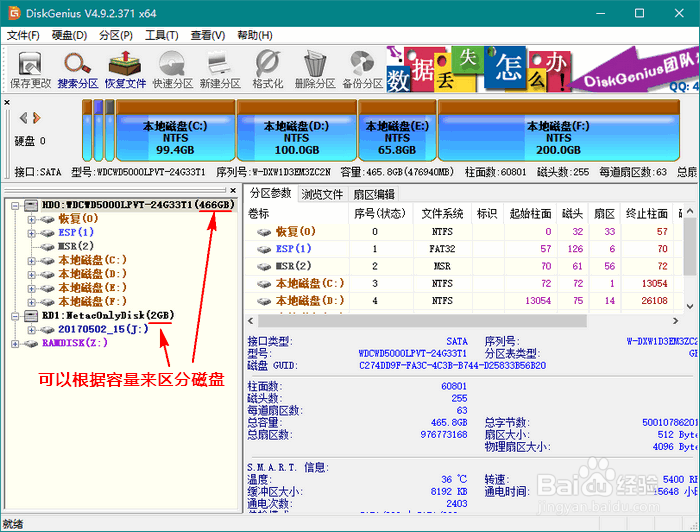
Task: Go to previous disk with left arrow
Action: pos(23,118)
